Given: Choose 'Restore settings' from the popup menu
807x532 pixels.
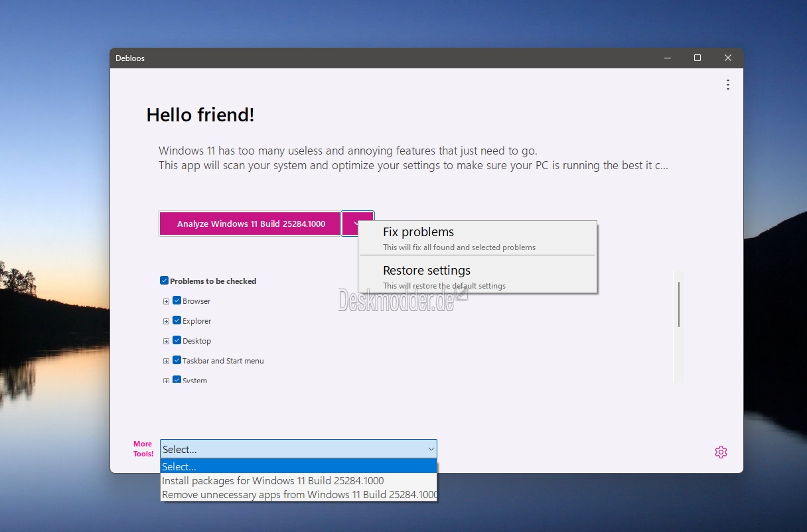Looking at the screenshot, I should click(x=477, y=277).
